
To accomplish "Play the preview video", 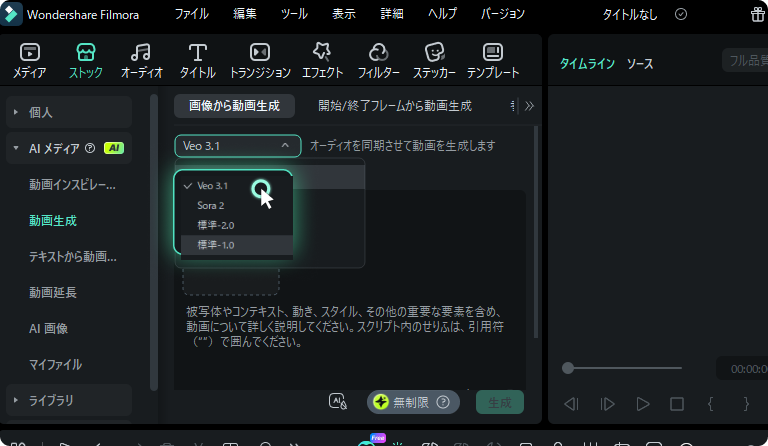I will [643, 404].
